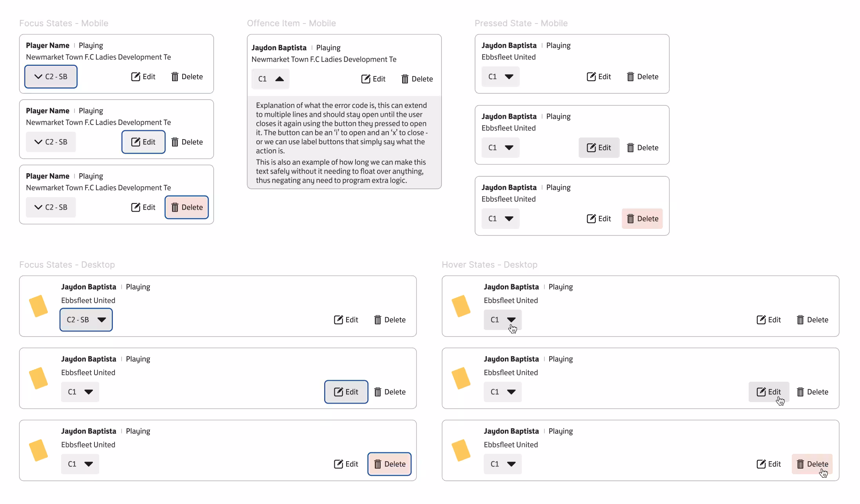Click 'Ebbsfleet United' in first Pressed State - Mobile card
This screenshot has height=504, width=860.
[508, 57]
